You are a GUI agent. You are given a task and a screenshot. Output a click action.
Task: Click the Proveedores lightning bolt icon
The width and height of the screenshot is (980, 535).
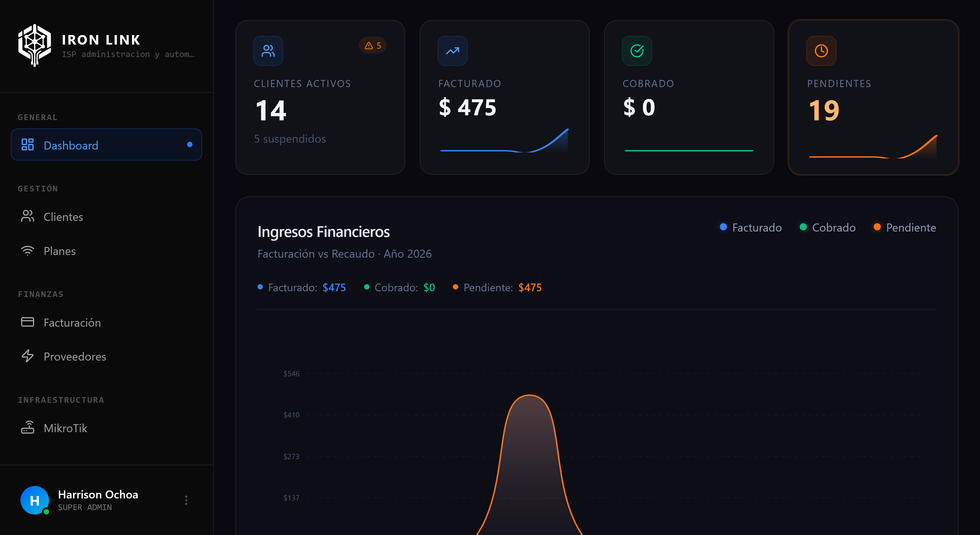27,356
